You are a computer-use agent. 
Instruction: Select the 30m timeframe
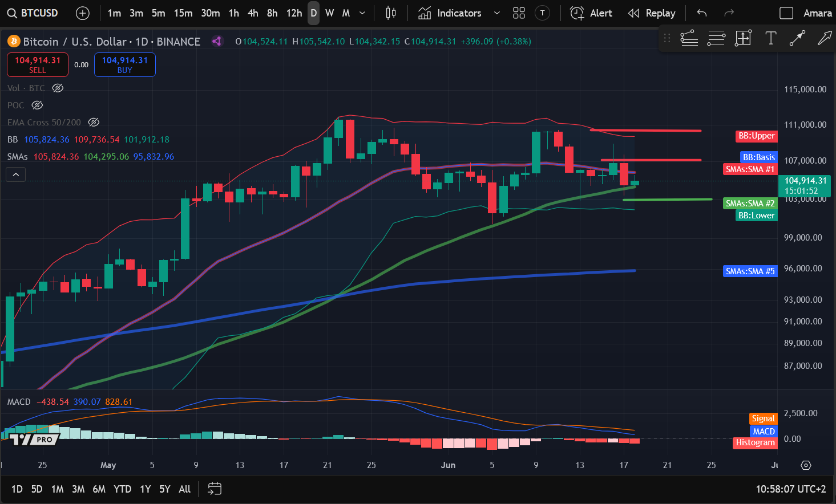(211, 13)
